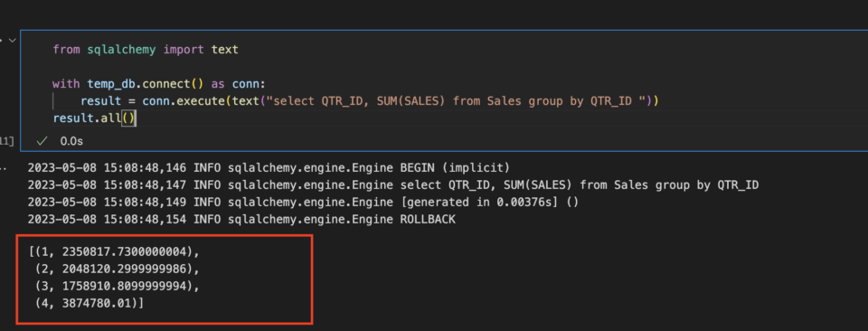Click the 'with temp_db.connect() as conn:' code line
The image size is (868, 331).
coord(159,84)
